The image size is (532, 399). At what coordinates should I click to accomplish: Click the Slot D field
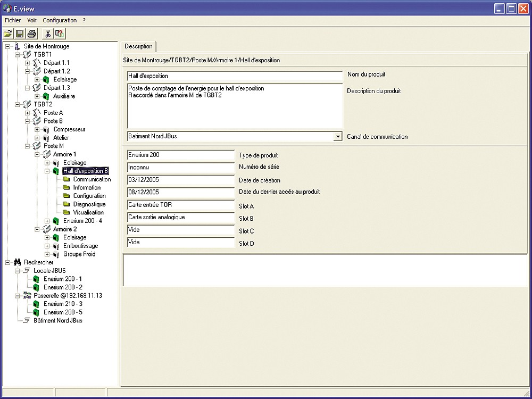[x=181, y=242]
